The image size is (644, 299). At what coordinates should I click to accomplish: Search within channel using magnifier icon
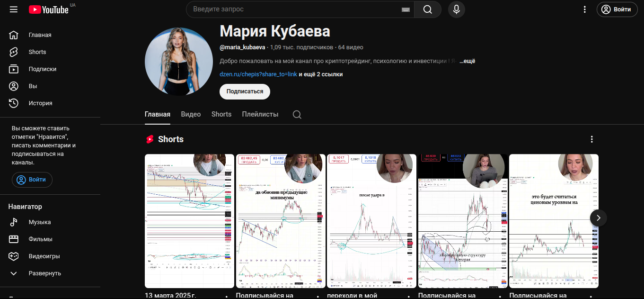[297, 115]
